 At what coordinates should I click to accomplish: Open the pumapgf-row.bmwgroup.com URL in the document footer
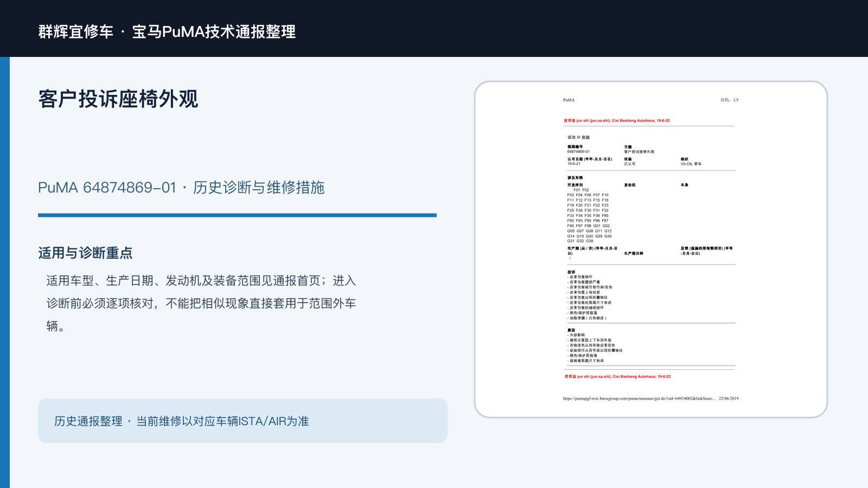point(639,399)
